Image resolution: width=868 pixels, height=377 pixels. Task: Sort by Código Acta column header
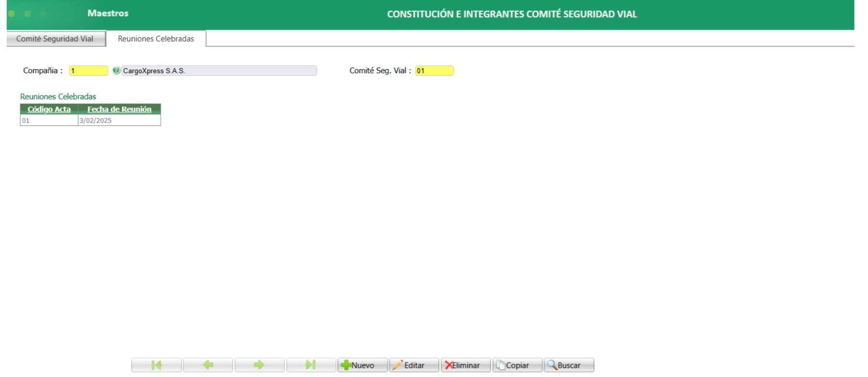coord(49,109)
